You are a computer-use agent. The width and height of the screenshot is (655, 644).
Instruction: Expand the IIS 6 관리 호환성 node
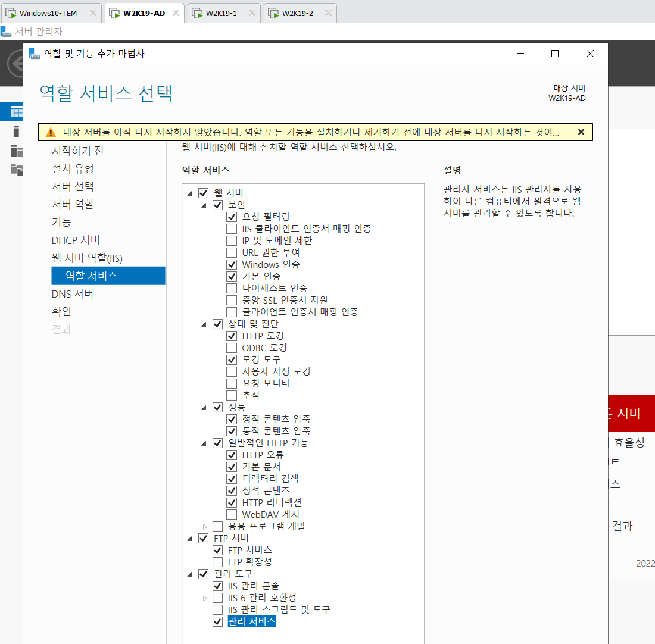point(204,598)
